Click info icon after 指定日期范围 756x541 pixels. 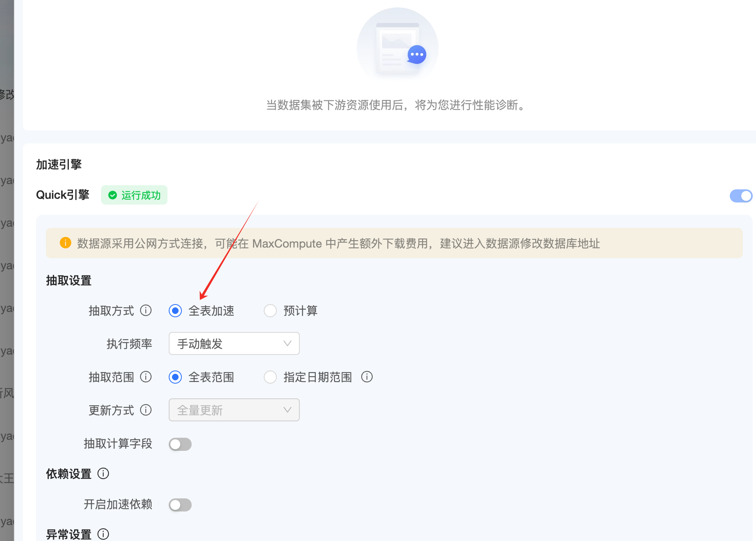click(367, 377)
